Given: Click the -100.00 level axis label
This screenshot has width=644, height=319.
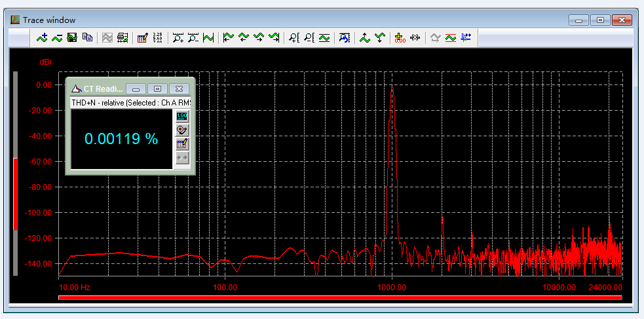Looking at the screenshot, I should (38, 213).
